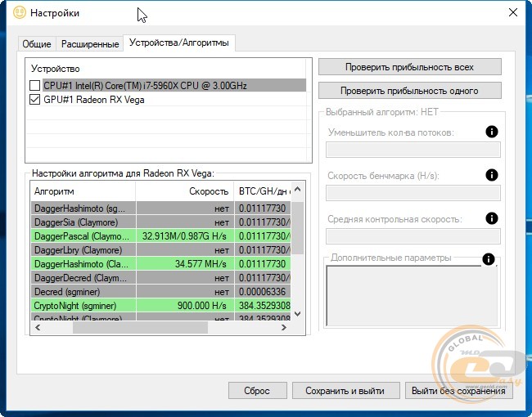Click the Дополнительные параметры text area
532x417 pixels.
(x=412, y=296)
